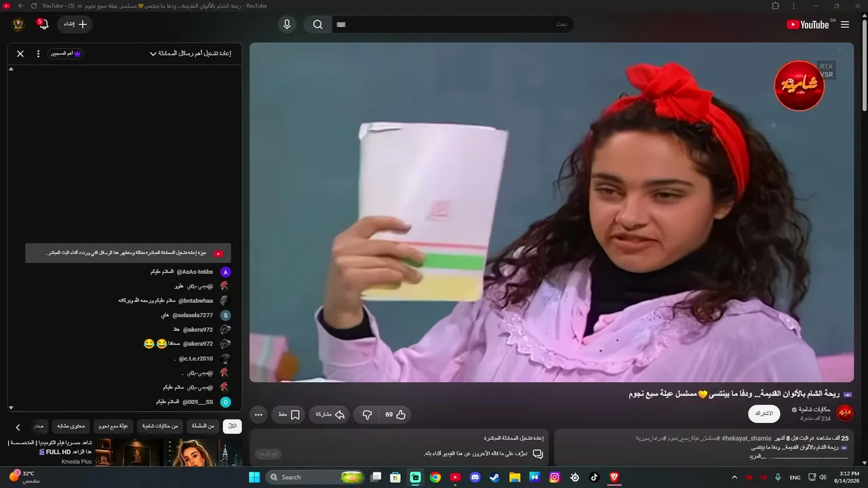
Task: Open Microsoft Store from the taskbar
Action: [395, 477]
